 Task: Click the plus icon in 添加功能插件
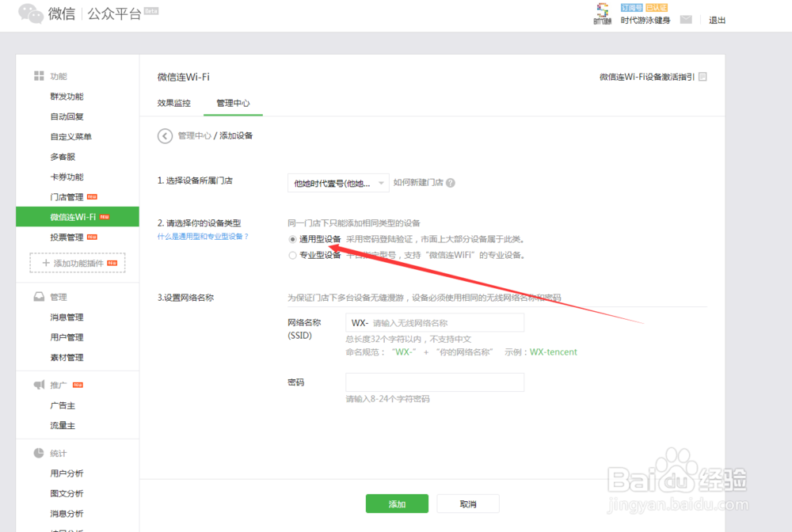click(46, 263)
